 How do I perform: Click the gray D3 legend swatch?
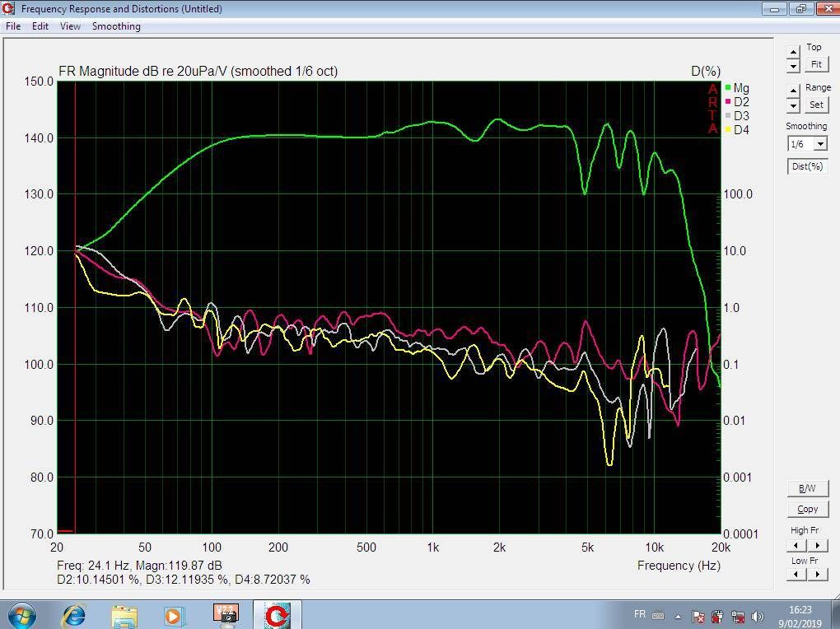coord(728,116)
